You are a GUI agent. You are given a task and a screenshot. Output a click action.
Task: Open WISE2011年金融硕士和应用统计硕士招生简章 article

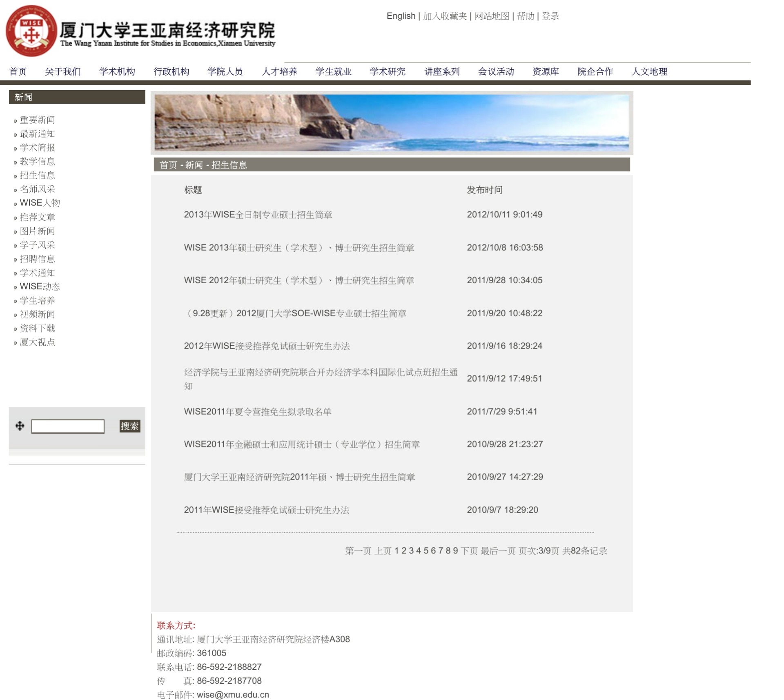pos(302,444)
